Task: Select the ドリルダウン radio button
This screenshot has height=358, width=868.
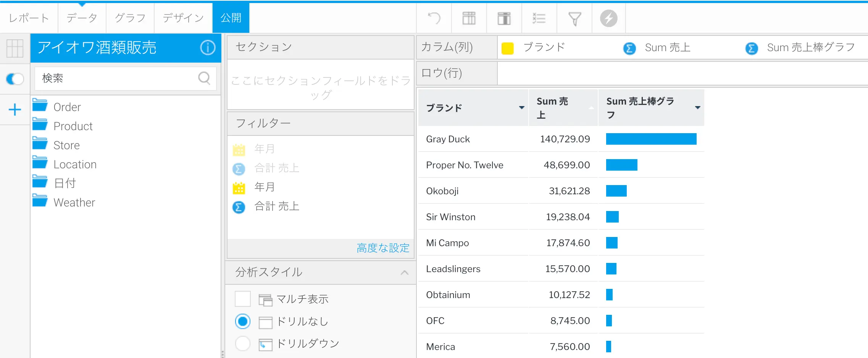Action: (x=243, y=343)
